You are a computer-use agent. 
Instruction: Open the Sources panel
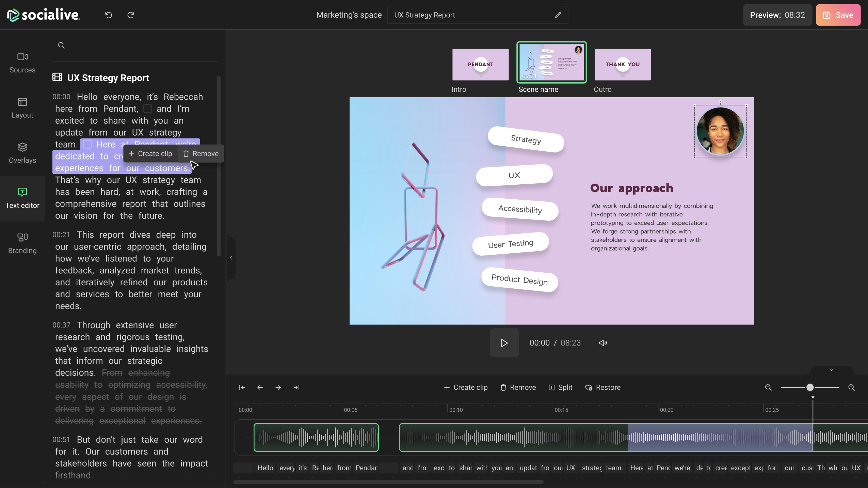22,63
